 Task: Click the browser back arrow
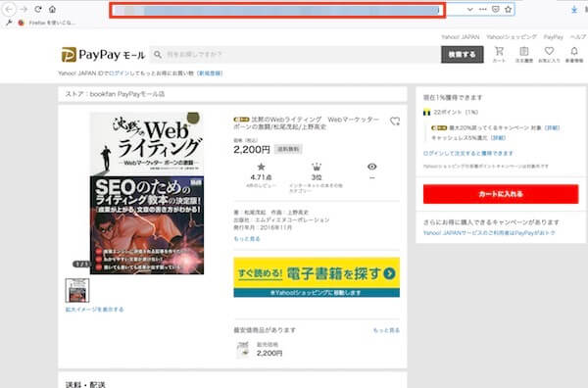tap(10, 9)
